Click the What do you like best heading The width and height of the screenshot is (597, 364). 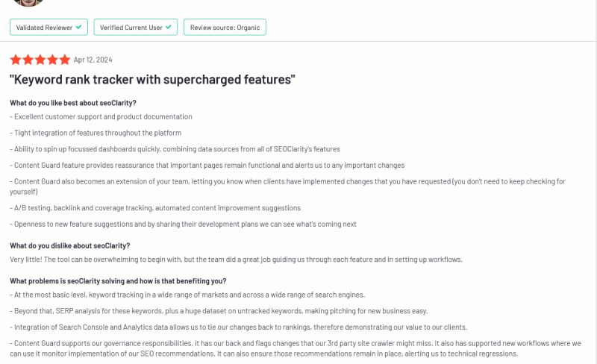73,103
